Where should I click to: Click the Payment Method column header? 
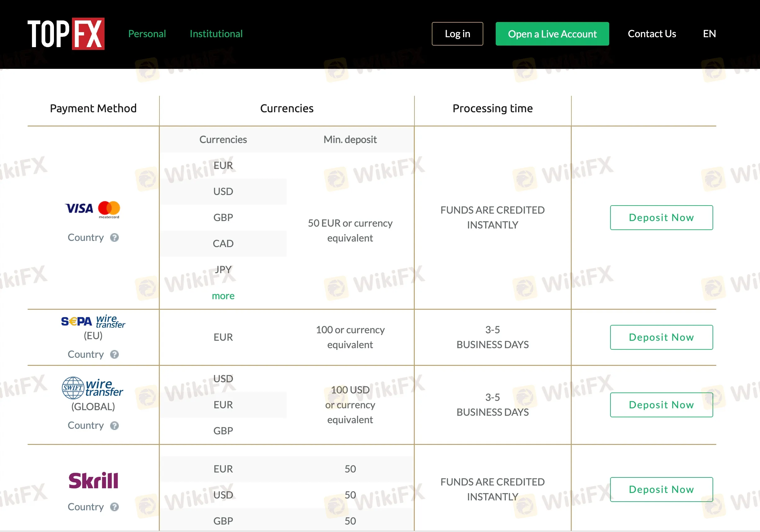coord(93,108)
